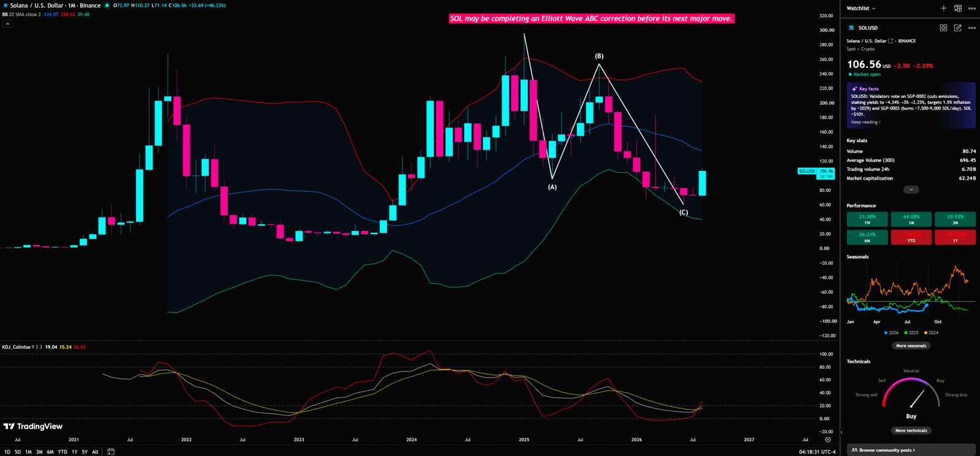
Task: Select the 1Y time range
Action: point(74,452)
